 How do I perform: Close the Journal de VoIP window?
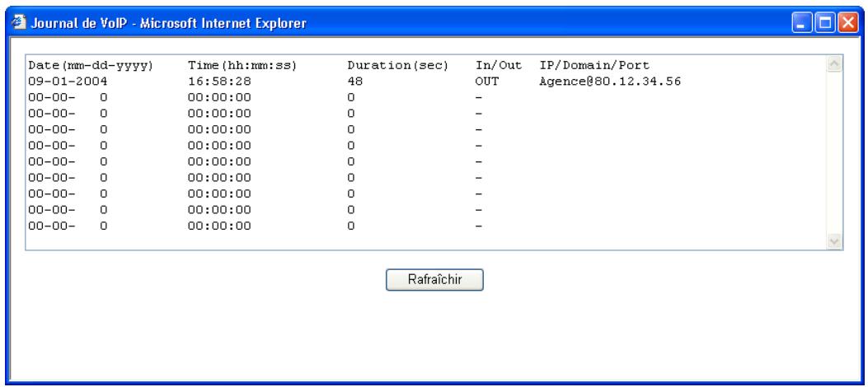[x=847, y=23]
